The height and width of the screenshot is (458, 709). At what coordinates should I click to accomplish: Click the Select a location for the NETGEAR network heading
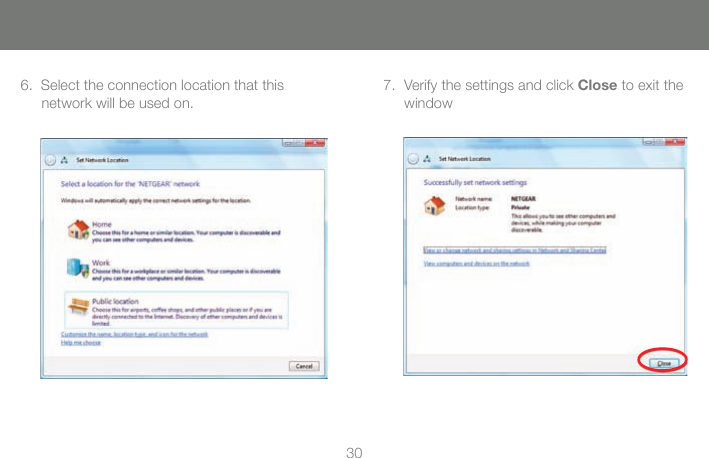coord(130,184)
